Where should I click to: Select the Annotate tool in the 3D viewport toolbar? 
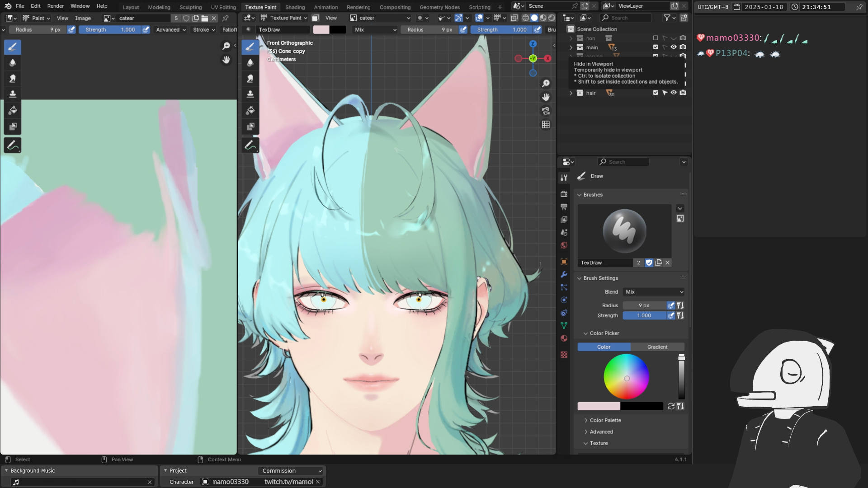coord(250,145)
